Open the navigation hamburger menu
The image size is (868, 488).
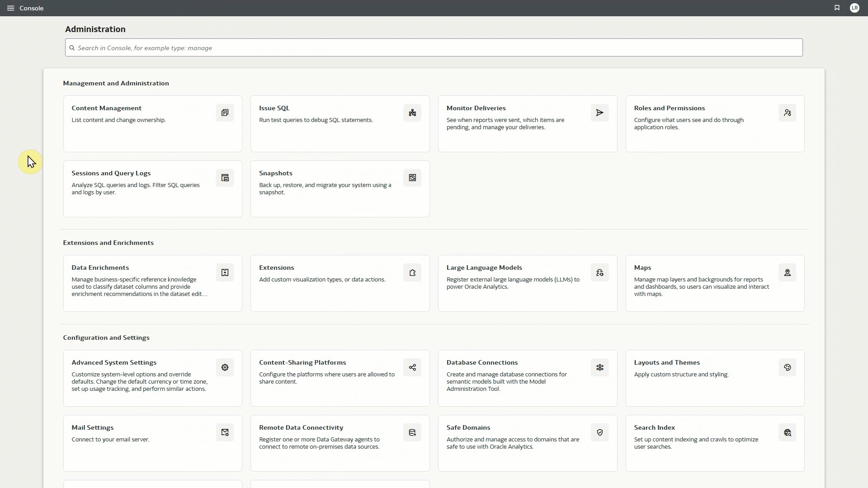point(10,8)
